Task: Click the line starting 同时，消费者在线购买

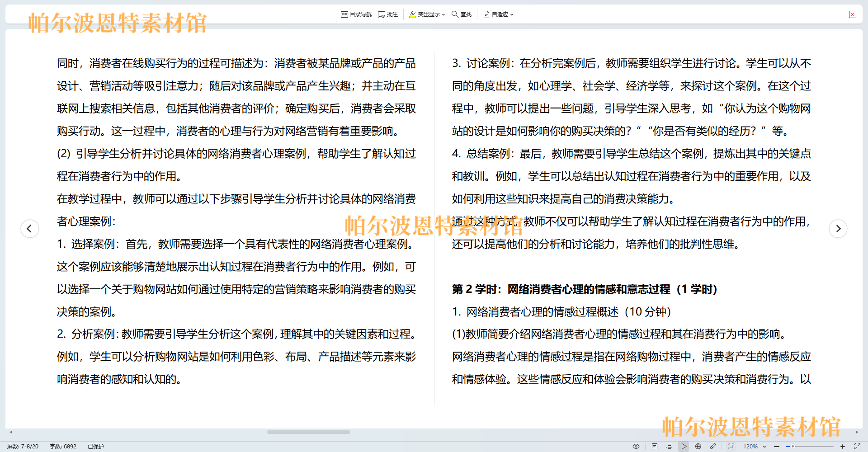Action: point(236,63)
